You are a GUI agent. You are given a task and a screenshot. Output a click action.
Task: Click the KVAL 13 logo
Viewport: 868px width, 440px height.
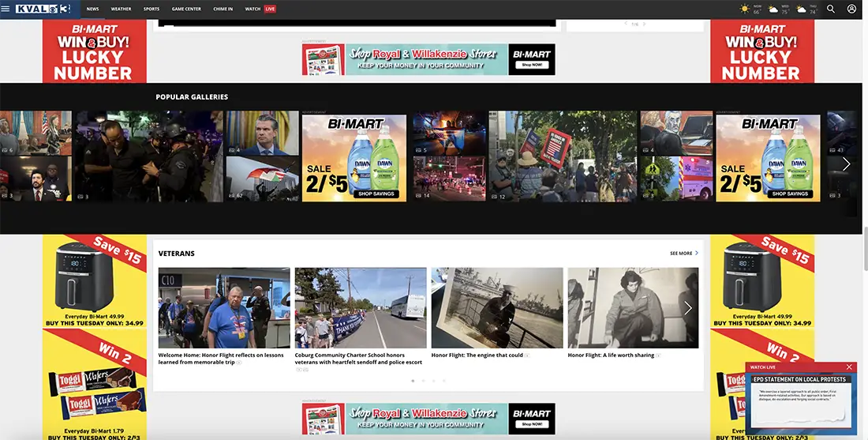[x=43, y=9]
